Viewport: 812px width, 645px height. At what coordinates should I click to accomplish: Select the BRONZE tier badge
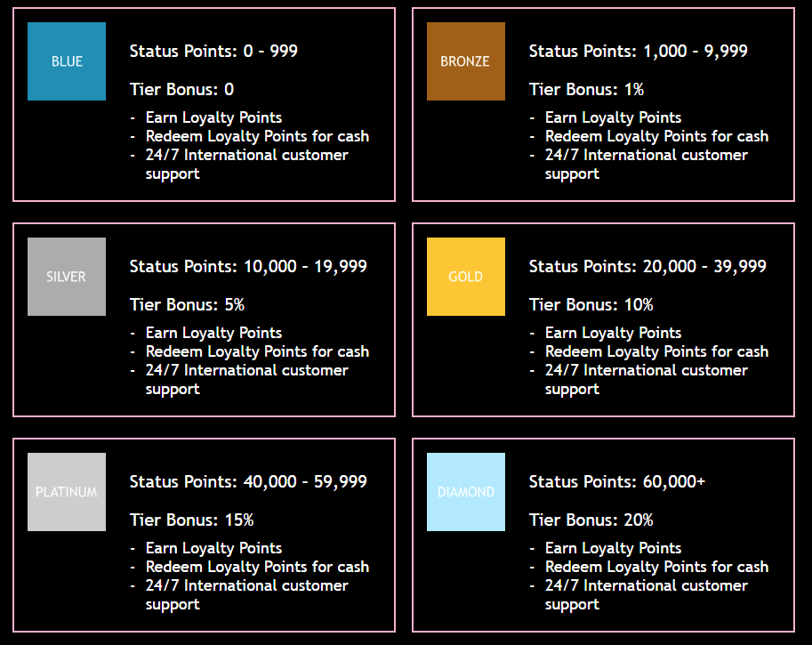point(465,61)
